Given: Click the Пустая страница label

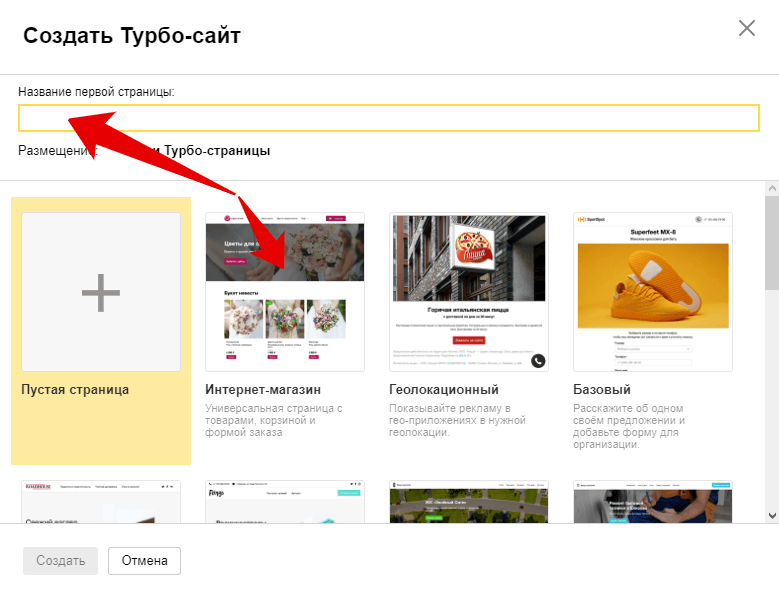Looking at the screenshot, I should [x=75, y=389].
